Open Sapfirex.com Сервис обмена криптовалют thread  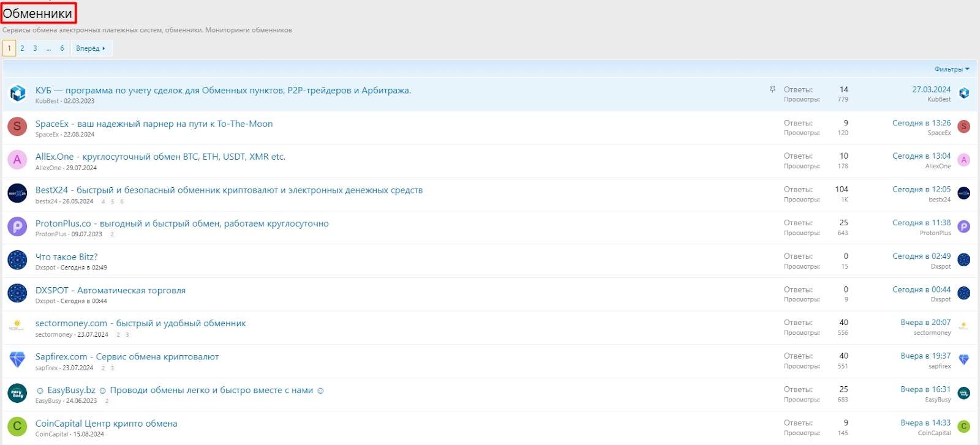pyautogui.click(x=127, y=357)
